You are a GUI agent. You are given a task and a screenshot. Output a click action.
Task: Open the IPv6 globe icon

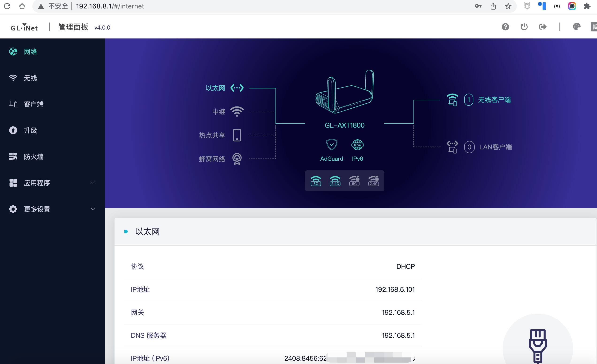(357, 145)
